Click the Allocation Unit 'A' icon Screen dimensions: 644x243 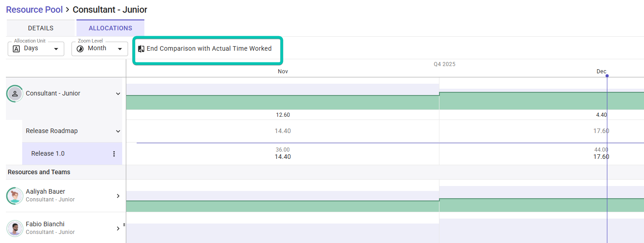pyautogui.click(x=16, y=49)
